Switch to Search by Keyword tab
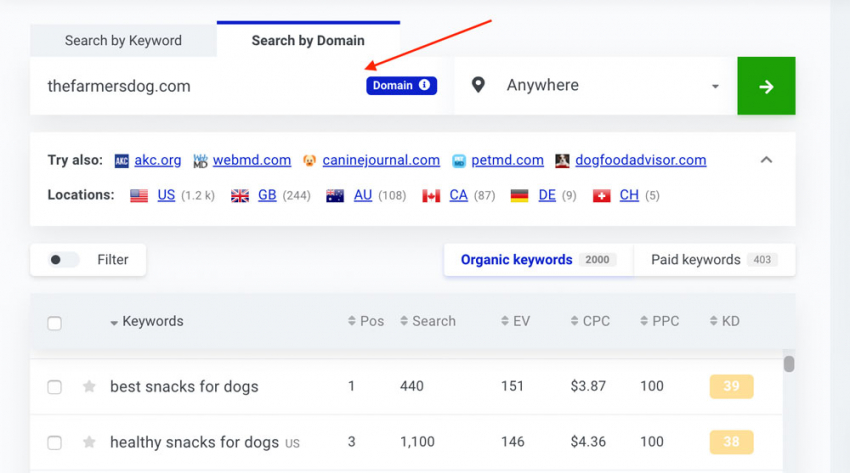Image resolution: width=850 pixels, height=473 pixels. [x=123, y=41]
